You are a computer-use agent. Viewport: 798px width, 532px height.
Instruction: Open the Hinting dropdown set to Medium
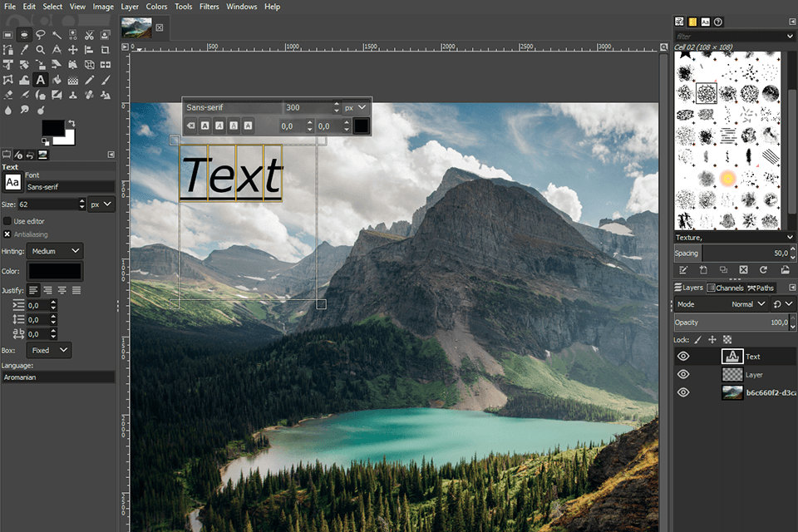[x=55, y=250]
